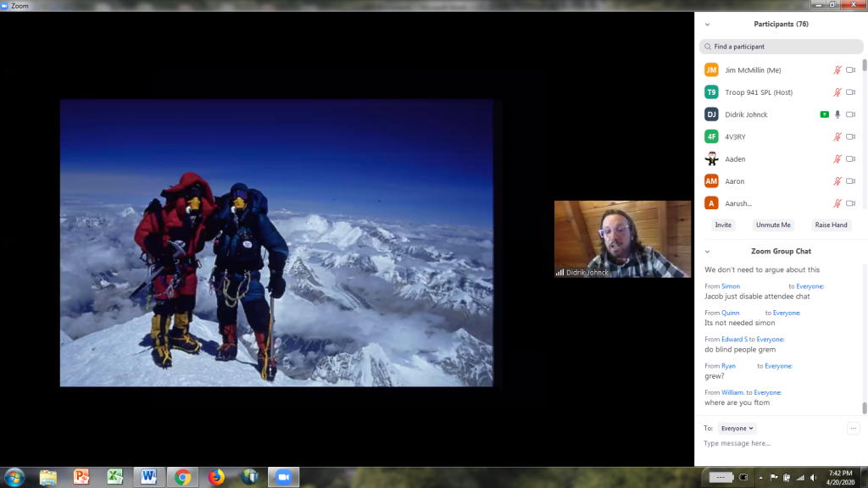Raise your hand in the participants panel
The height and width of the screenshot is (488, 868).
[831, 225]
